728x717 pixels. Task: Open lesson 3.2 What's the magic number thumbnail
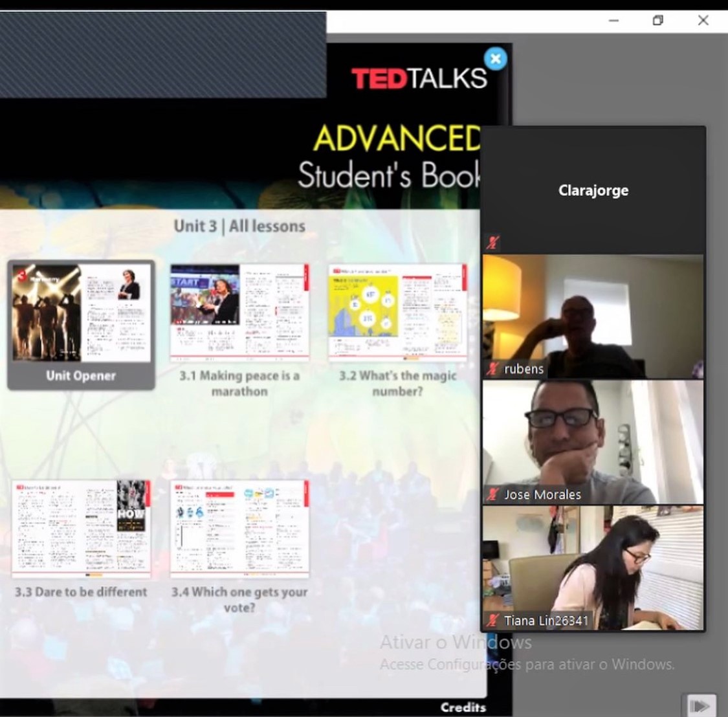point(398,313)
